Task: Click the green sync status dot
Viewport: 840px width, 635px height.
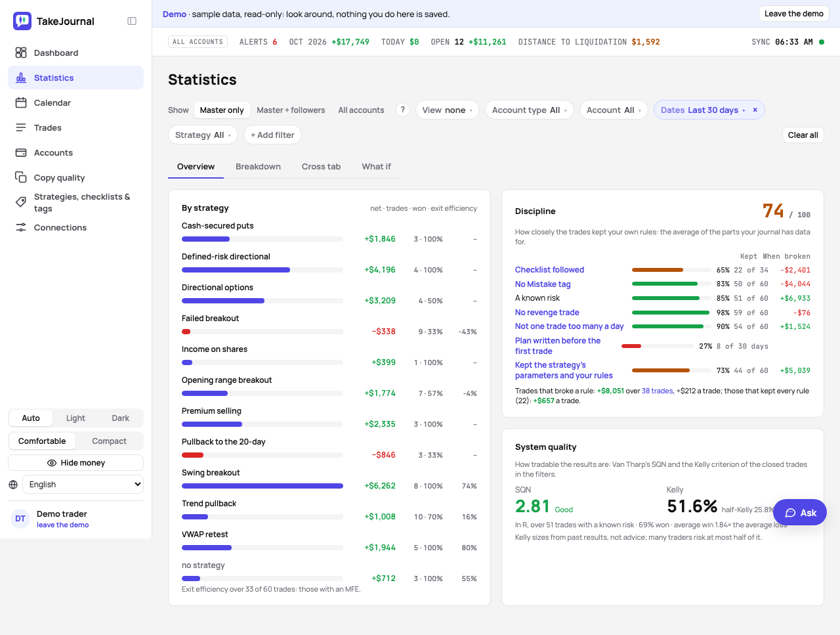Action: coord(822,42)
